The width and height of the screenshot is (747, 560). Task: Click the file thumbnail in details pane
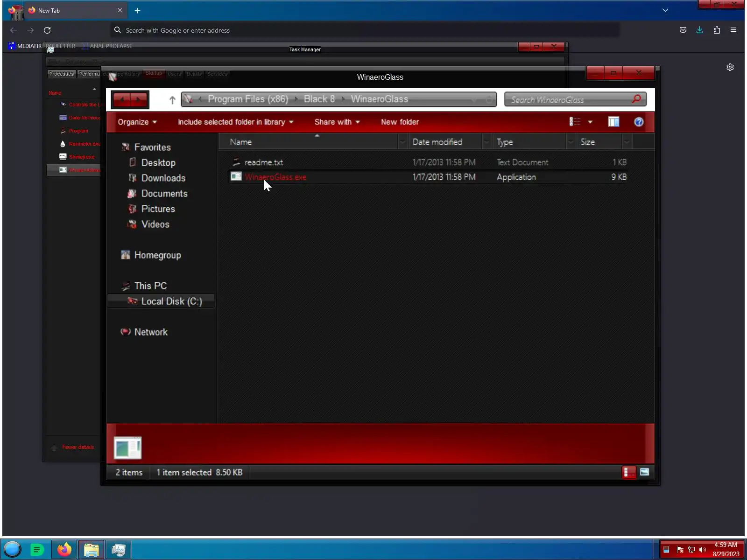[x=127, y=448]
